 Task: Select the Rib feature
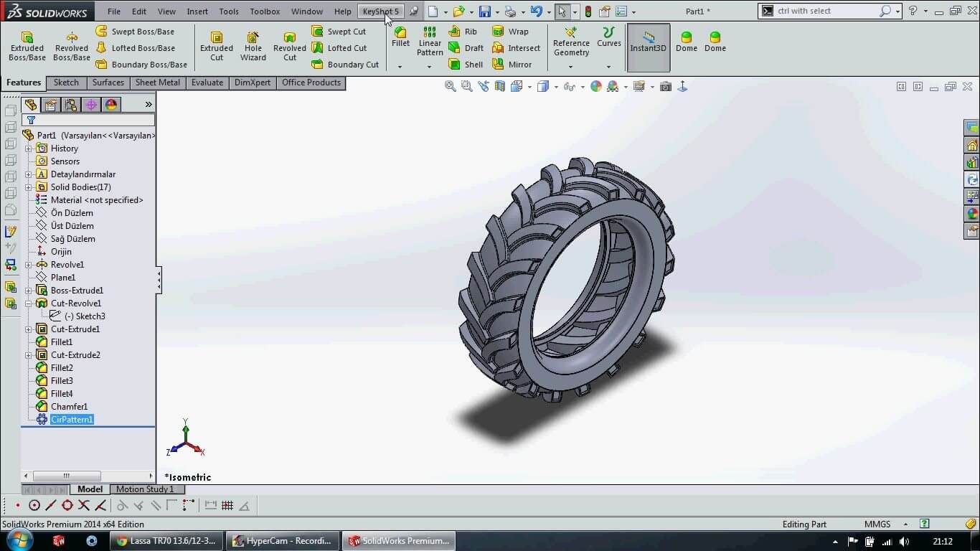pyautogui.click(x=463, y=32)
